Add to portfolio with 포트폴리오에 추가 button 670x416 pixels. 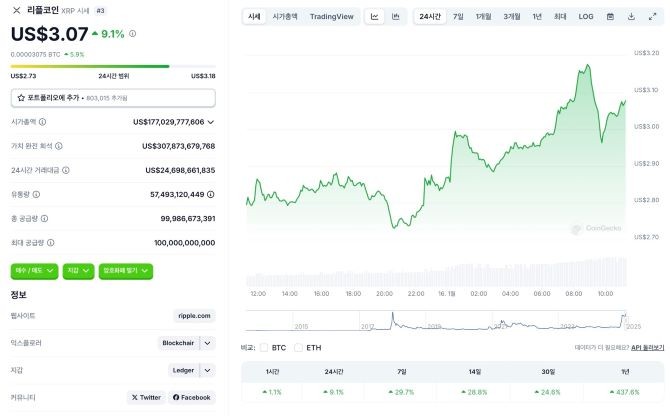[113, 98]
